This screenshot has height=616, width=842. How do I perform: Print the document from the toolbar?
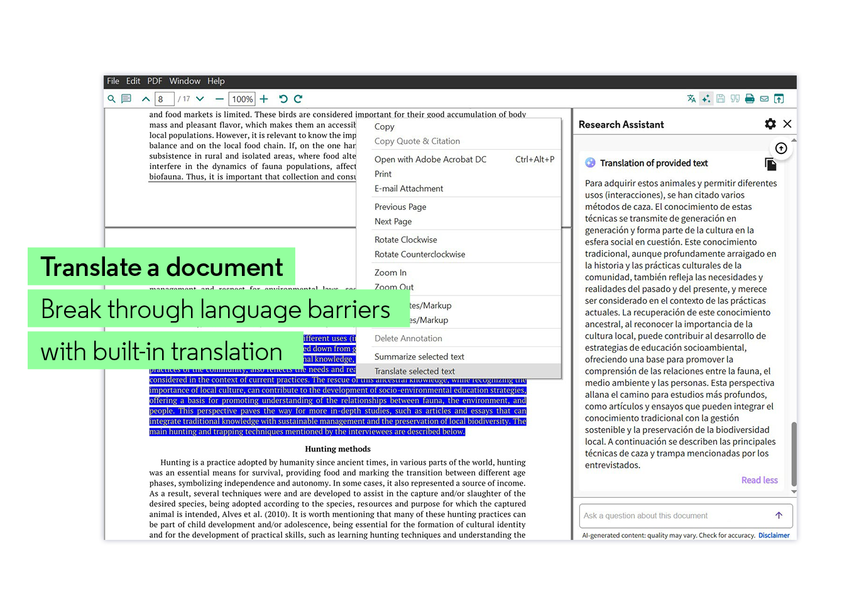(750, 99)
